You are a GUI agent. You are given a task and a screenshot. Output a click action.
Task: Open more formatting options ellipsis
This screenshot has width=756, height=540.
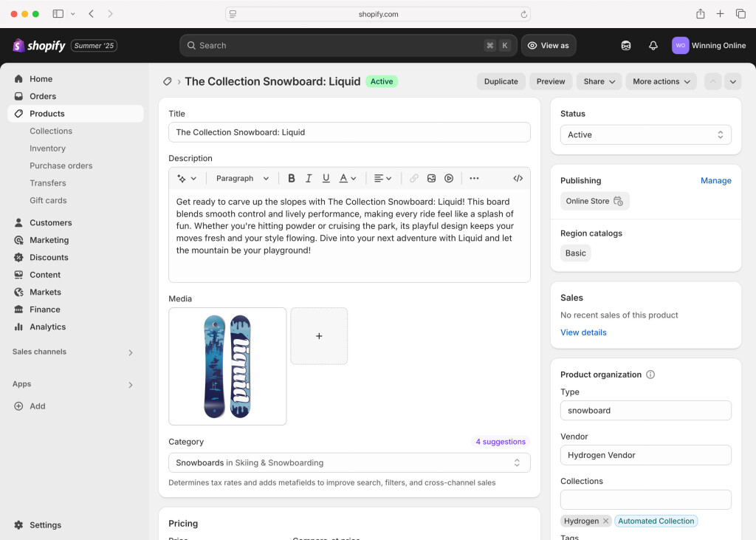coord(474,179)
